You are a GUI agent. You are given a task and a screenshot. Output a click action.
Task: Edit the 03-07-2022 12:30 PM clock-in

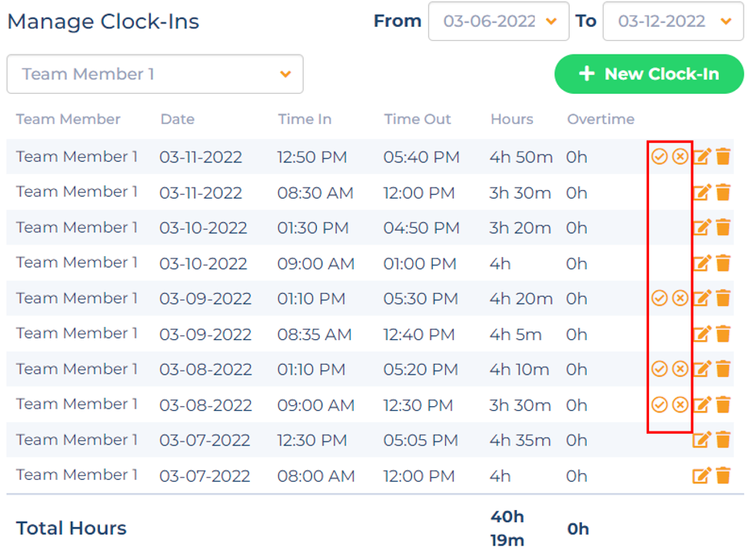click(702, 440)
